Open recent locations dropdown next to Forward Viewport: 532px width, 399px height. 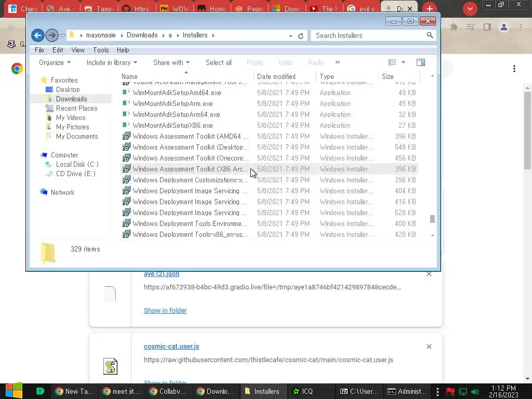pyautogui.click(x=62, y=36)
